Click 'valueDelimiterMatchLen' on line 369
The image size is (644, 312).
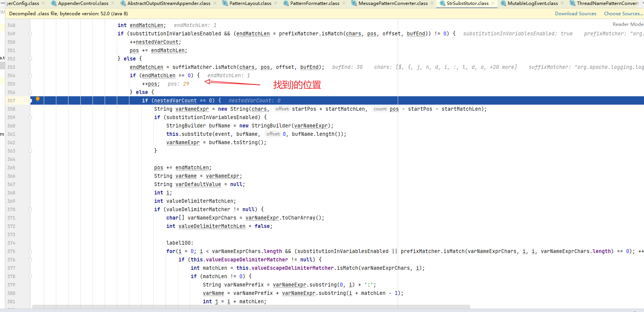coord(200,201)
